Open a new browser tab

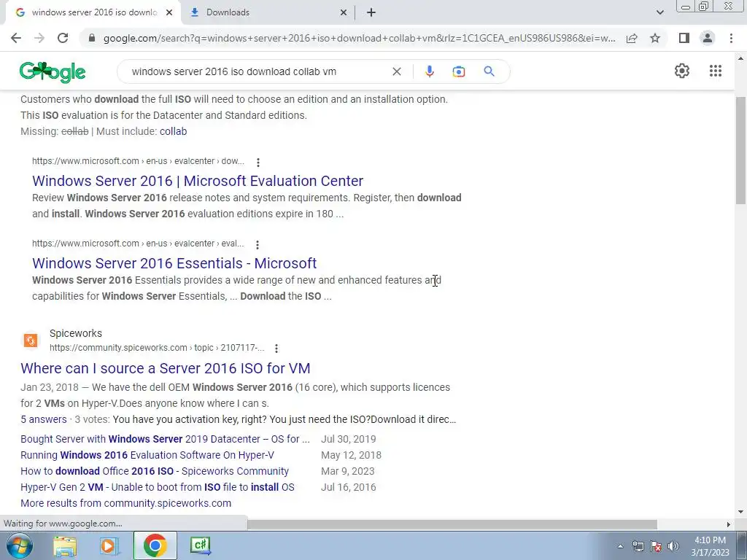pos(371,12)
